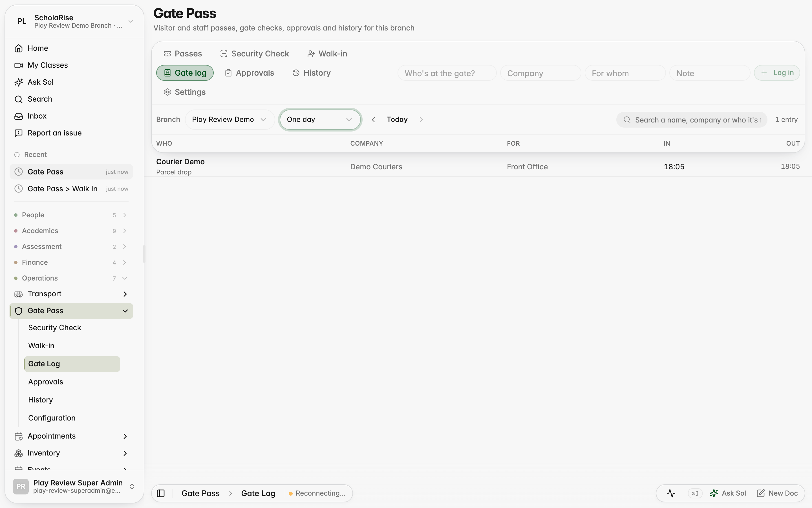Open Search in the sidebar
Image resolution: width=812 pixels, height=508 pixels.
(71, 99)
